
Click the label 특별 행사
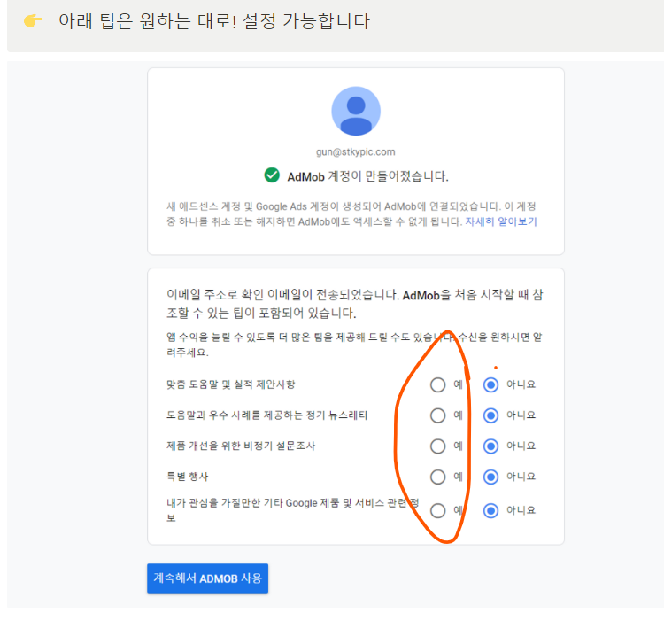pyautogui.click(x=187, y=477)
